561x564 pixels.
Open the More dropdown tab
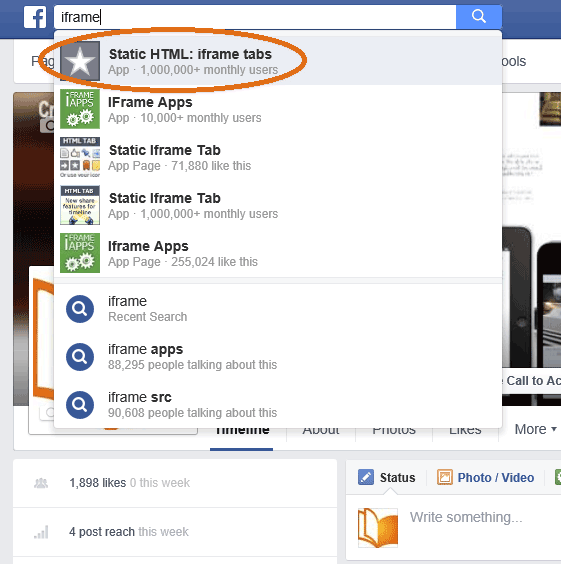[x=535, y=429]
